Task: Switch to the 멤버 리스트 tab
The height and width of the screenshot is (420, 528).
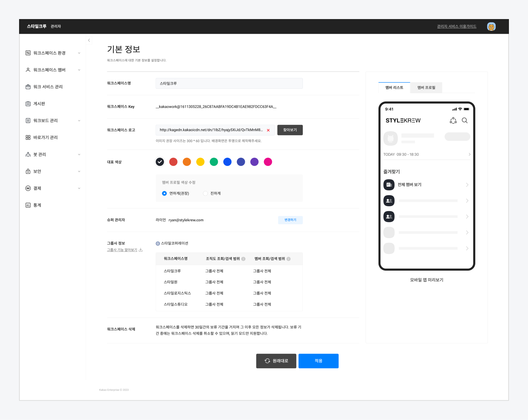Action: tap(394, 88)
